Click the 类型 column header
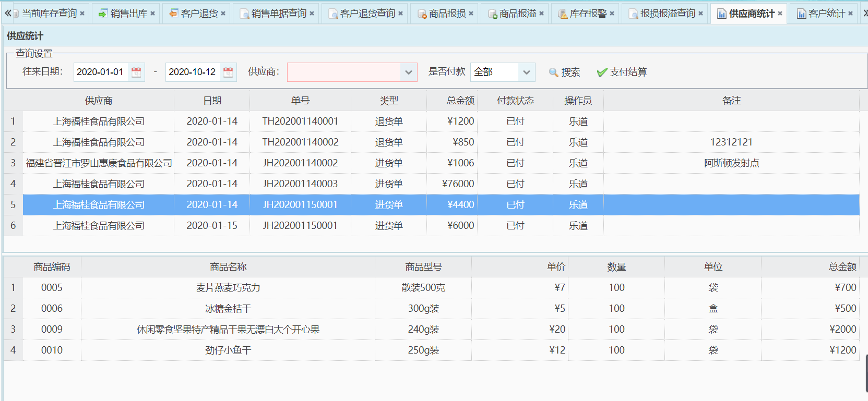 point(389,101)
